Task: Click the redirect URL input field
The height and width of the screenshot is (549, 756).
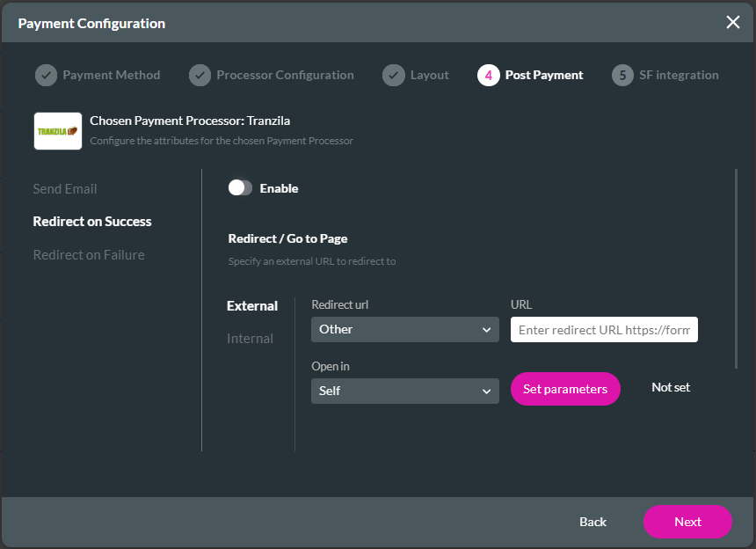Action: click(604, 329)
